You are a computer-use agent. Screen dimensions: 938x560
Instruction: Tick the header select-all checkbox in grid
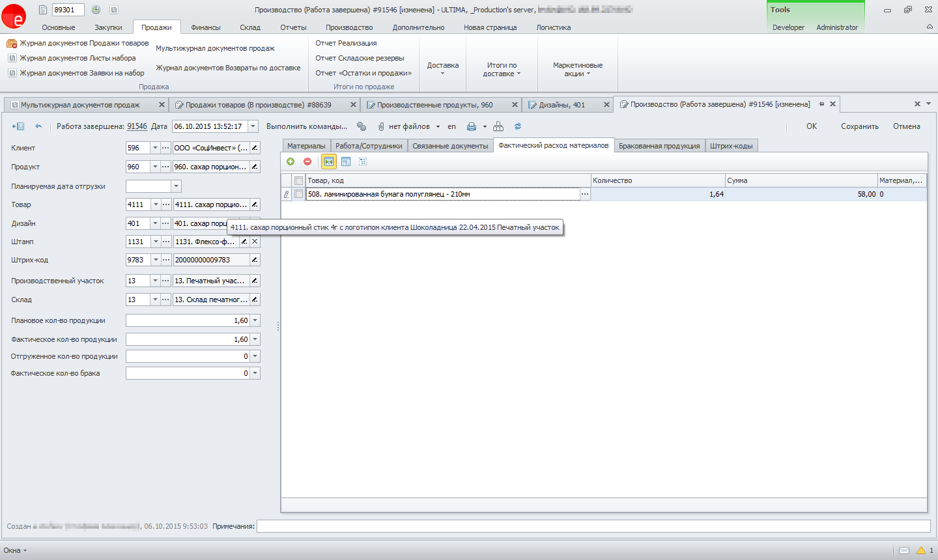click(298, 180)
